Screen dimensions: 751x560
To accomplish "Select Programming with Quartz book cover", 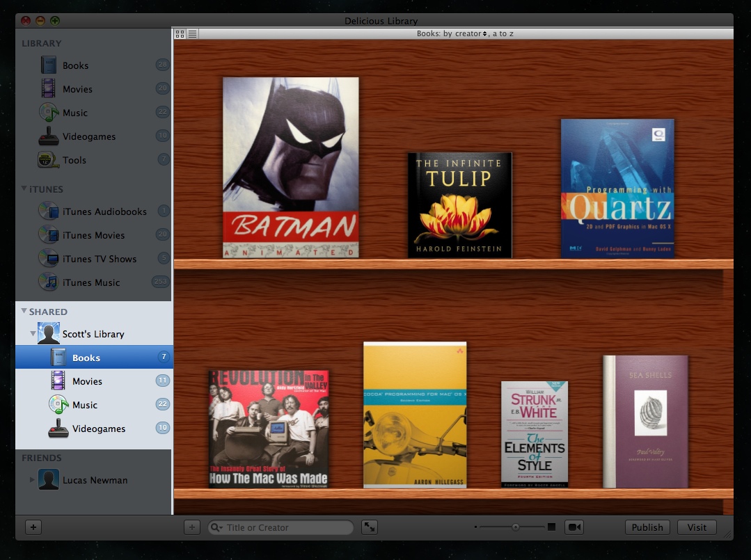I will [x=617, y=189].
